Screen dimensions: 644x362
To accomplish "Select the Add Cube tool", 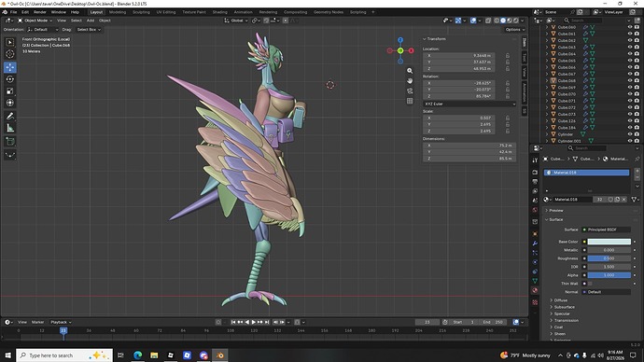I will tap(10, 142).
